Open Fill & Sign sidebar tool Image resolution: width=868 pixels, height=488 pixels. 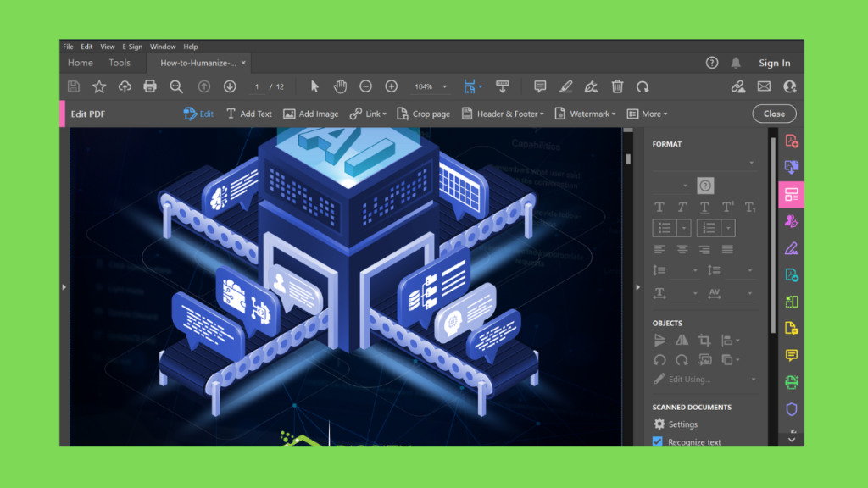click(792, 248)
